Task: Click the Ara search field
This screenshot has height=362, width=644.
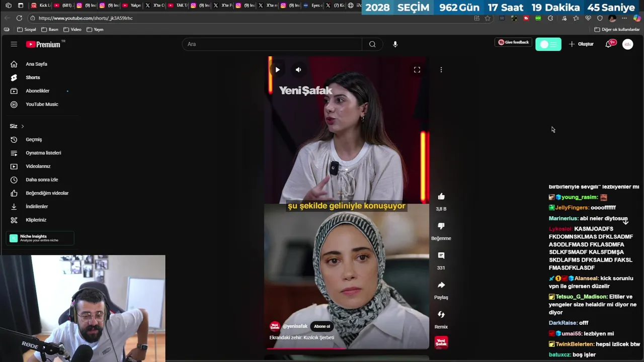Action: [272, 44]
